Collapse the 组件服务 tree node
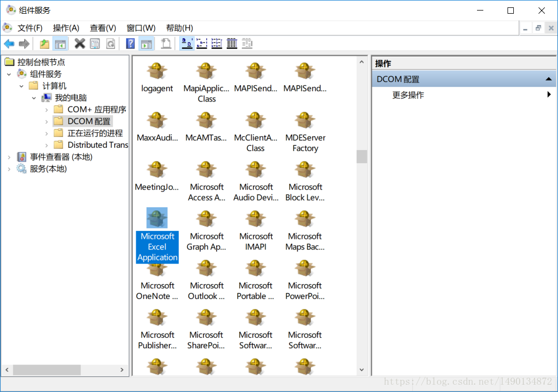558x392 pixels. pyautogui.click(x=9, y=74)
